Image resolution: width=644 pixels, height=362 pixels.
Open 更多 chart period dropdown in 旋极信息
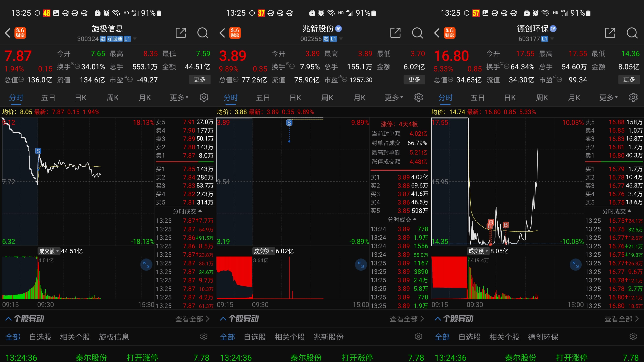point(179,97)
